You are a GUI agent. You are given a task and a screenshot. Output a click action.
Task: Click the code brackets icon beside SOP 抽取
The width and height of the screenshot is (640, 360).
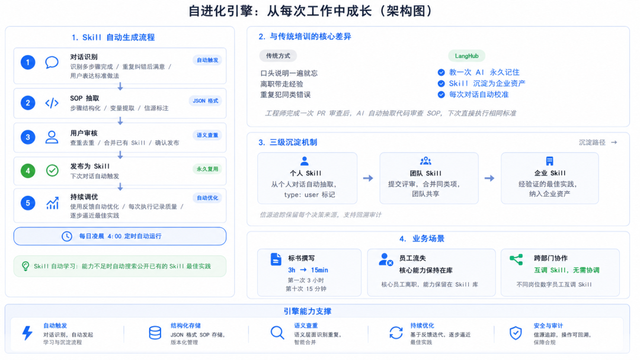click(52, 103)
